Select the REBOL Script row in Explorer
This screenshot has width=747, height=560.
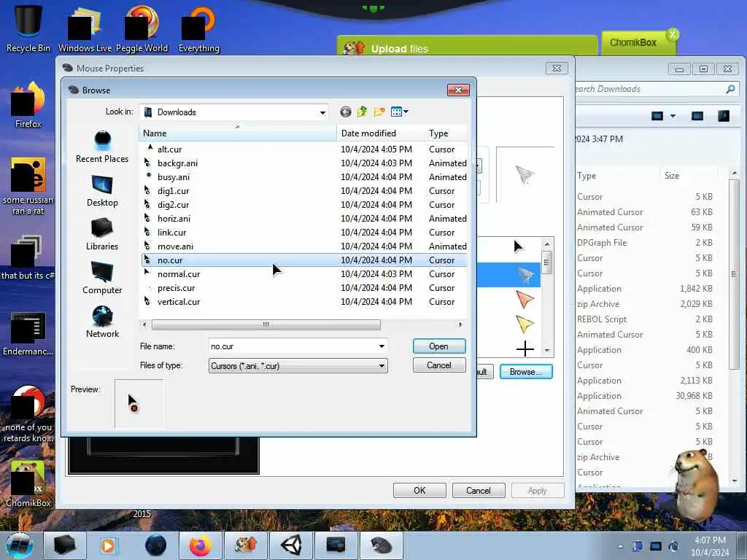(646, 319)
